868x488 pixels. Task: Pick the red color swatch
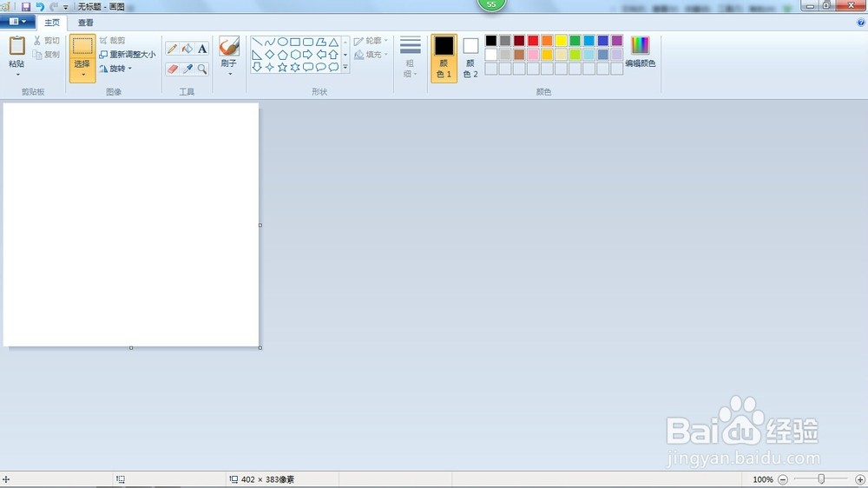[533, 41]
